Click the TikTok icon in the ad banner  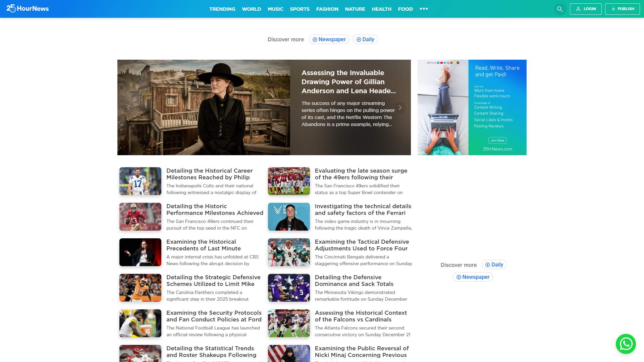458,63
